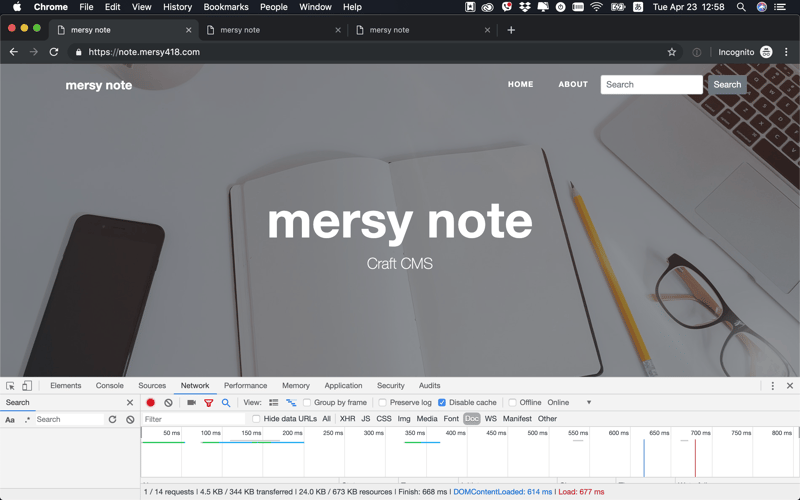
Task: Open the Online throttling dropdown
Action: tap(570, 403)
